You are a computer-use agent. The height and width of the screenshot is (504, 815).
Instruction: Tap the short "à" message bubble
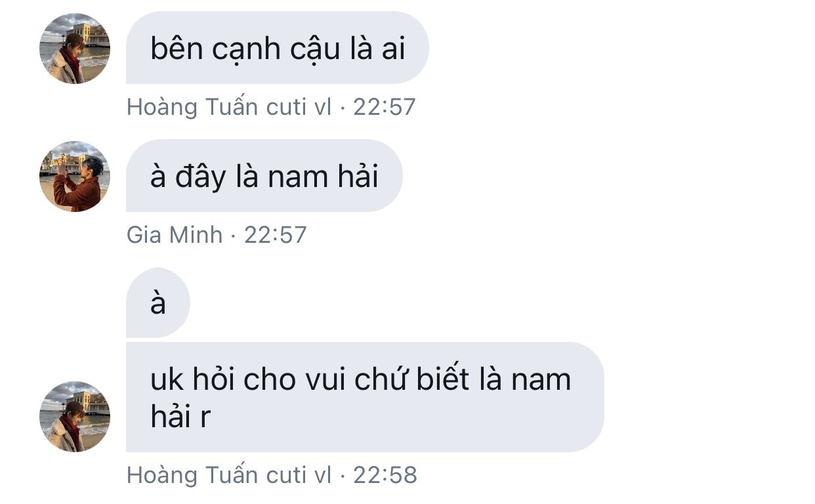pyautogui.click(x=158, y=303)
